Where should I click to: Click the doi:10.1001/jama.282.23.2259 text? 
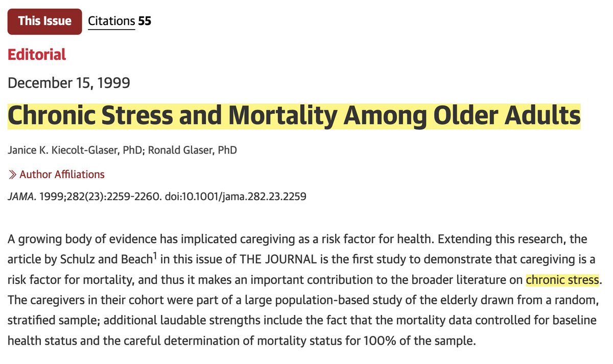coord(237,196)
